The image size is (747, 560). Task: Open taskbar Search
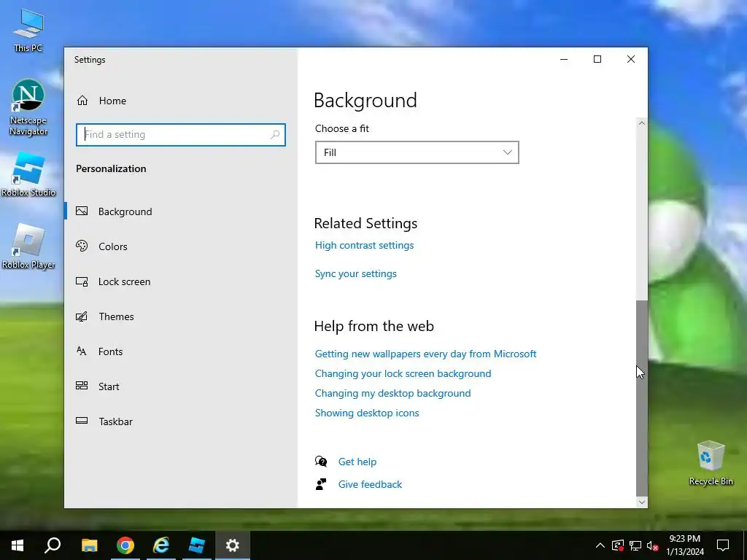[53, 545]
